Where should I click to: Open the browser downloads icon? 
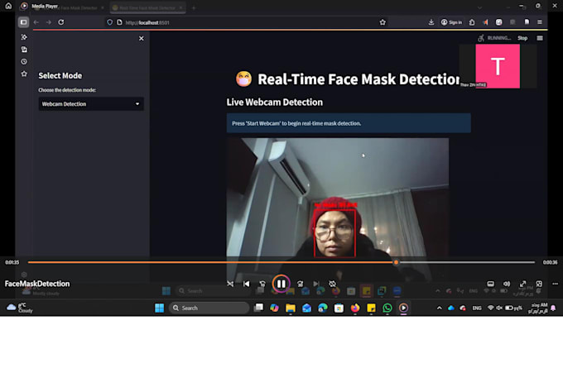pyautogui.click(x=431, y=22)
